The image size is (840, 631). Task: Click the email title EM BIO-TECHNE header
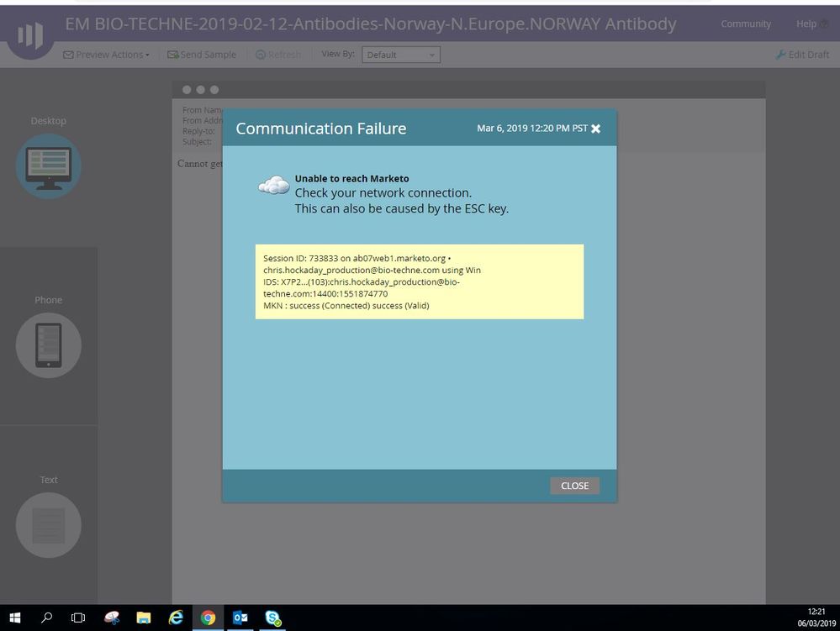tap(370, 24)
